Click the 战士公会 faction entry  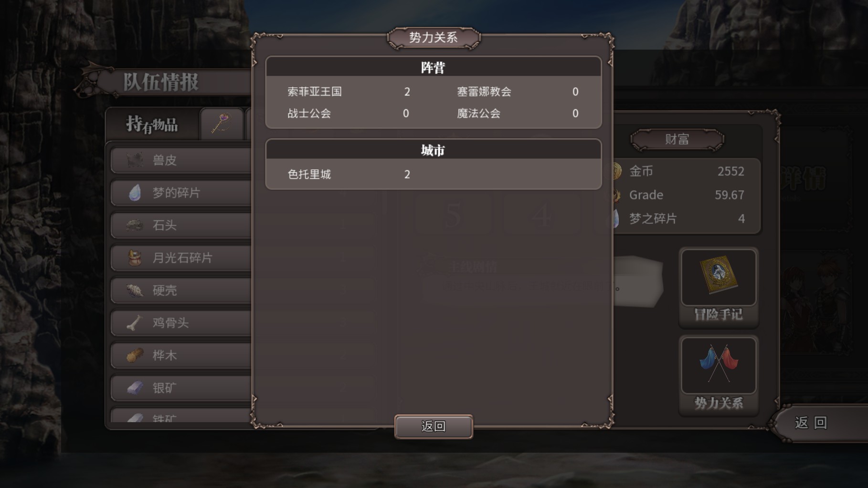(x=349, y=114)
